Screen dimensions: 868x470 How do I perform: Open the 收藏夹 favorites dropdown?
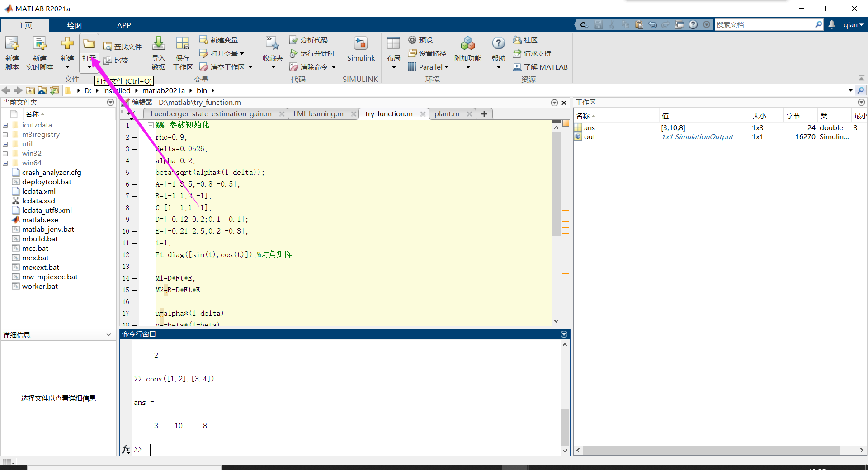(273, 67)
